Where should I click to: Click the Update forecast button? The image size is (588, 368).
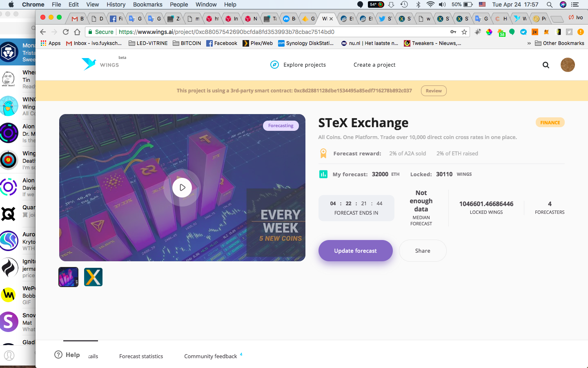click(x=355, y=251)
